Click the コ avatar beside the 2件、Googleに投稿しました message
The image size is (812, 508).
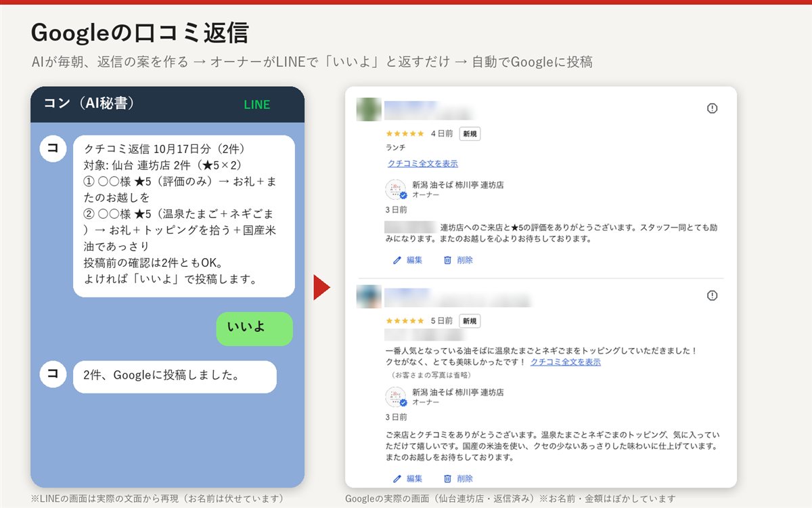(x=53, y=374)
